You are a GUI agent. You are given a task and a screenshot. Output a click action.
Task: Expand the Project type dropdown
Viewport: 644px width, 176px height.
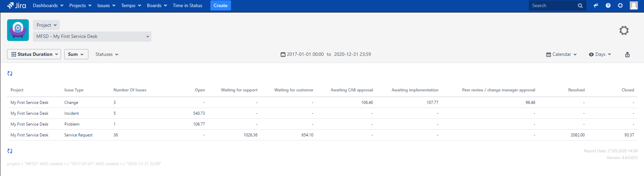point(46,25)
